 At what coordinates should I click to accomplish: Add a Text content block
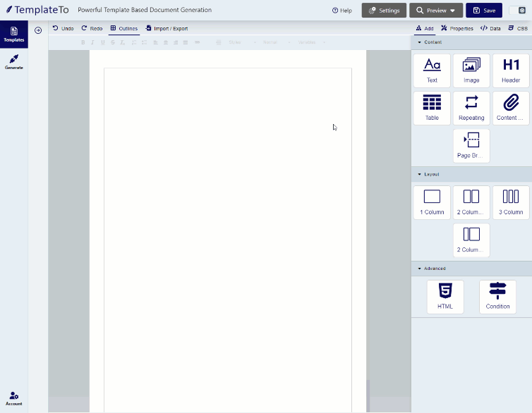[432, 70]
